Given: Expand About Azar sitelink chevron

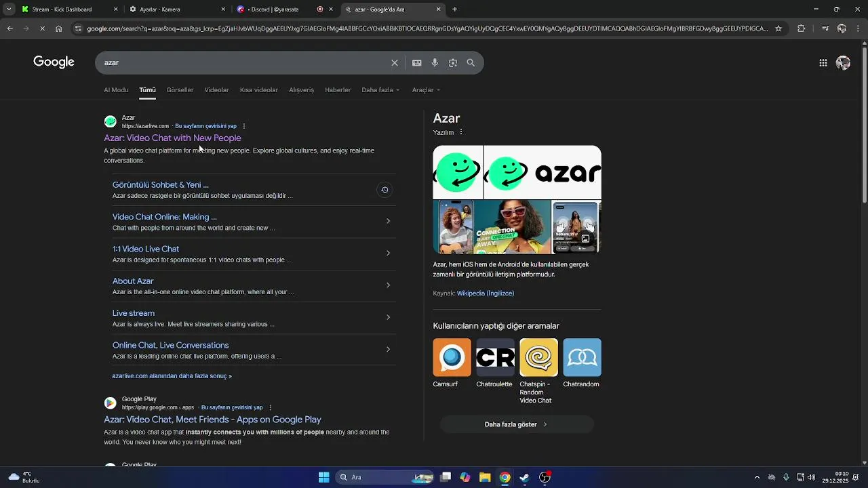Looking at the screenshot, I should [x=388, y=285].
